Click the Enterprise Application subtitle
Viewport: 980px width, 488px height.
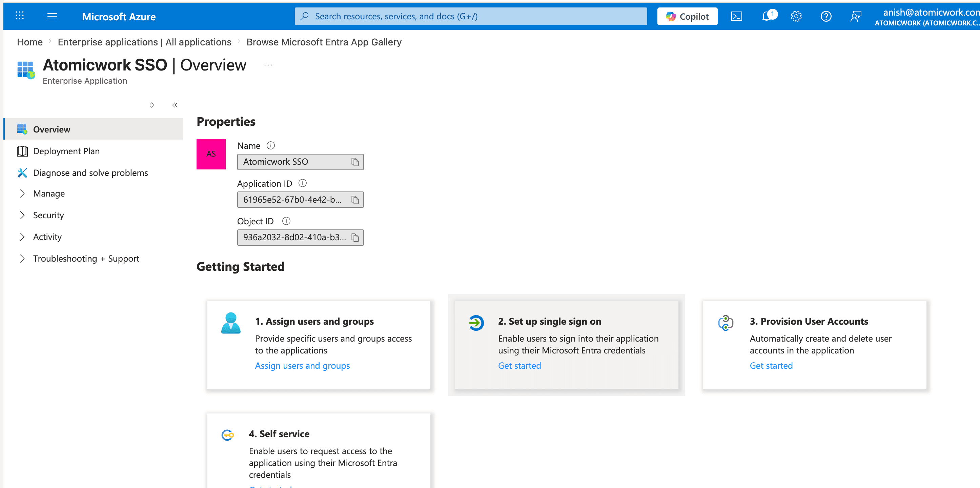tap(85, 81)
